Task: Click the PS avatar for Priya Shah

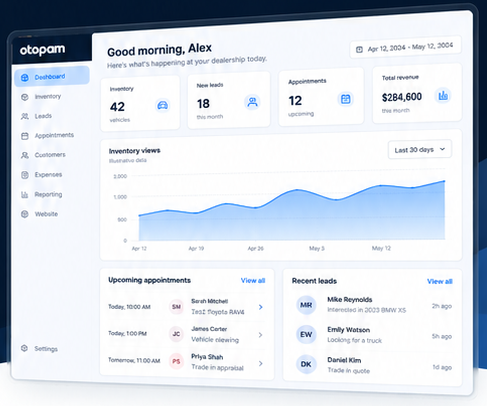Action: tap(176, 361)
